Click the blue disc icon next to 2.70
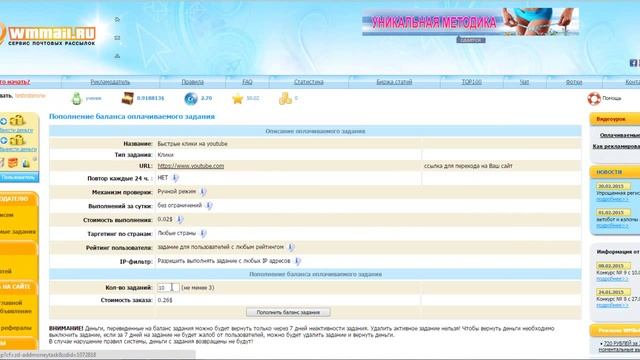This screenshot has width=640, height=360. tap(191, 98)
